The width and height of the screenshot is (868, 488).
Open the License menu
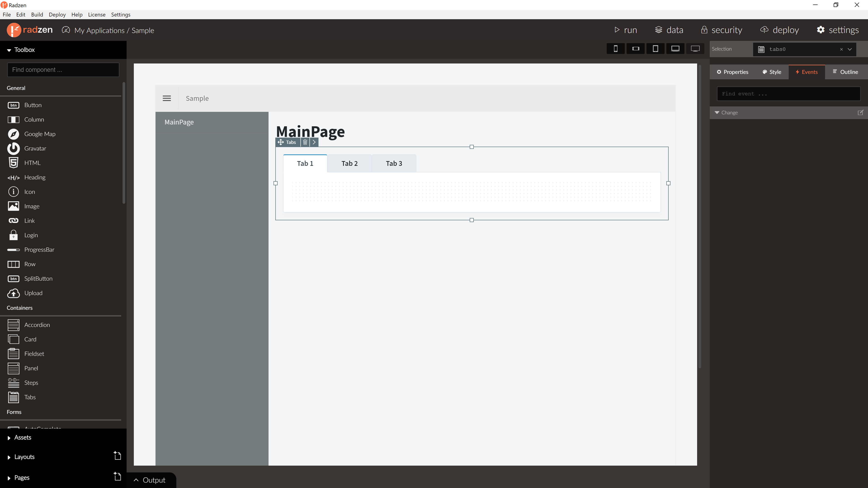(97, 14)
